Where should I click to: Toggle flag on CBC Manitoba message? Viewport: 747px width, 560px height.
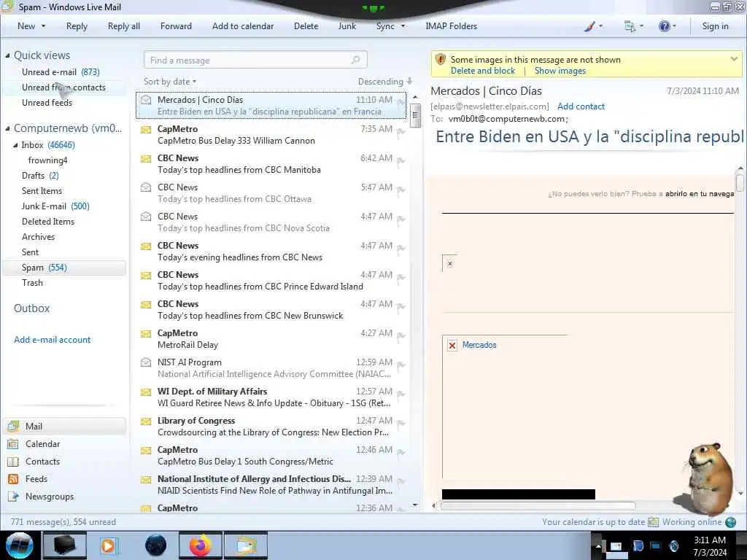coord(400,161)
